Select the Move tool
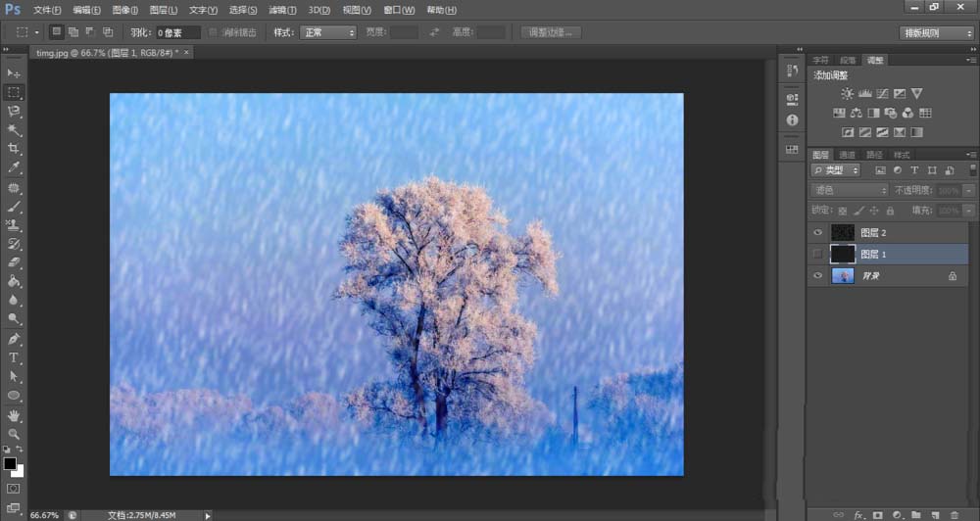Image resolution: width=980 pixels, height=521 pixels. pos(14,73)
